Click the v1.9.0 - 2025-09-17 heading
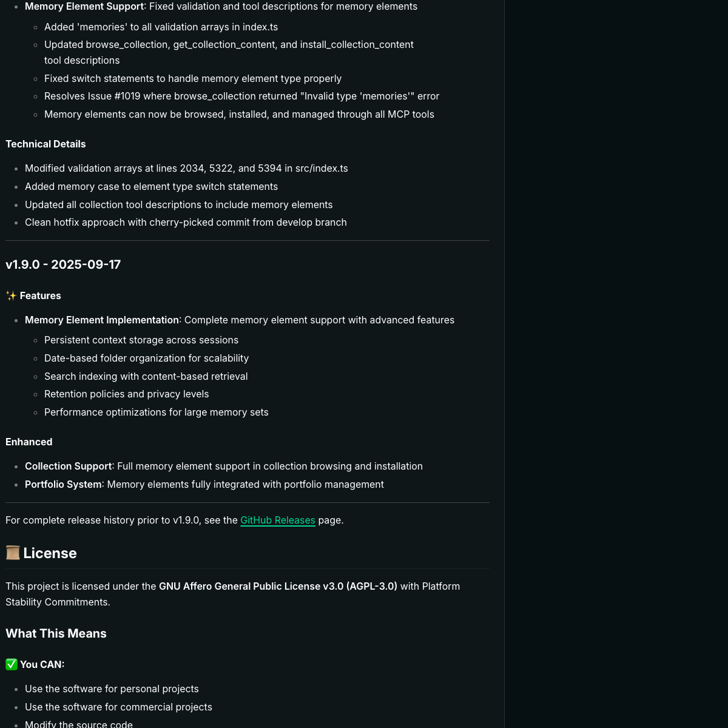This screenshot has width=728, height=728. (63, 265)
